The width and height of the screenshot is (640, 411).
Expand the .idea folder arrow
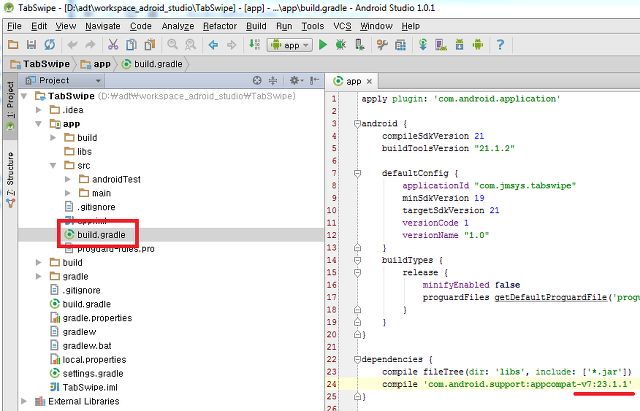(x=39, y=110)
